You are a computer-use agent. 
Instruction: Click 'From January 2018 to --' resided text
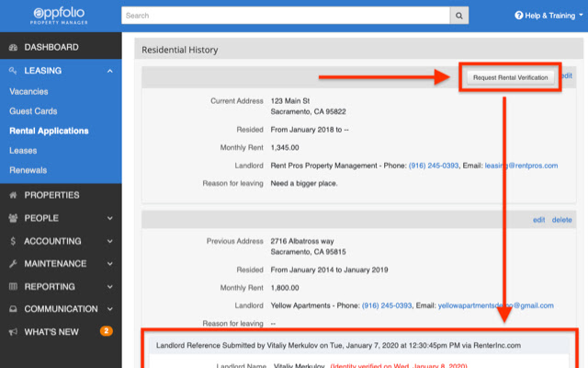(310, 130)
